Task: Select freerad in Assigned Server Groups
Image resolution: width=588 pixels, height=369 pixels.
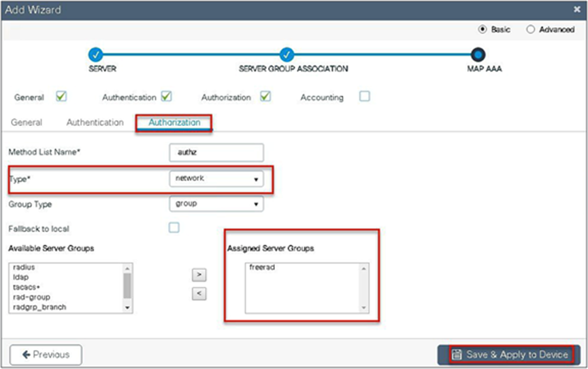Action: point(262,268)
